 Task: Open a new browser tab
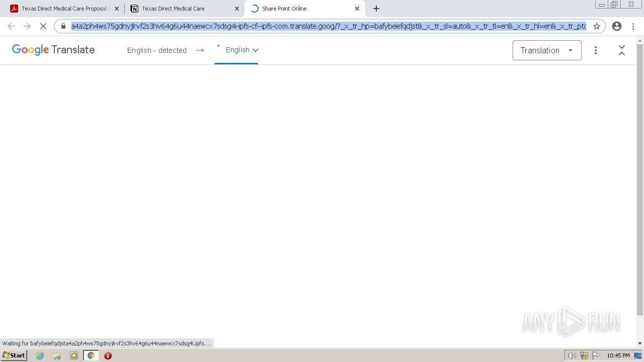376,9
